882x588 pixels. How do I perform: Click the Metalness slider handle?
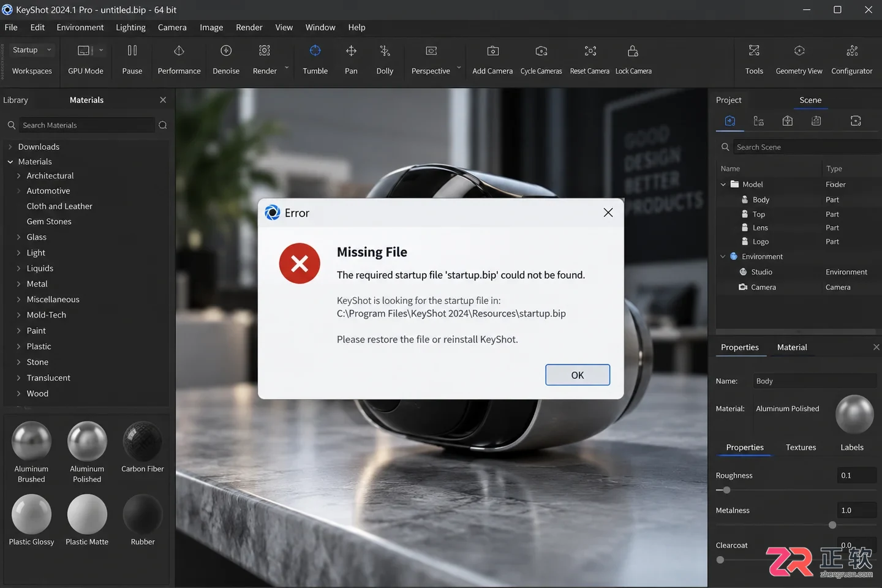pyautogui.click(x=832, y=525)
